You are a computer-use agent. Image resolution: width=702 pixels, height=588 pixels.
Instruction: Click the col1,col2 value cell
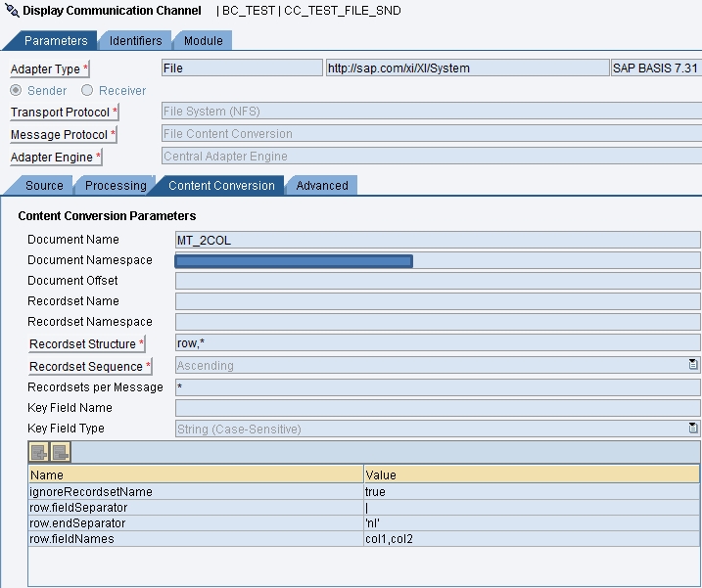(x=532, y=539)
